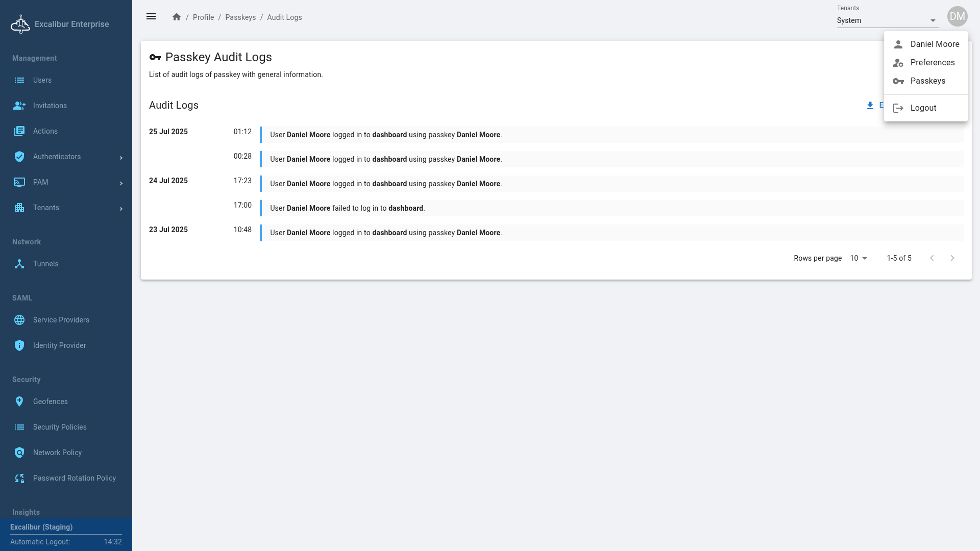Click the Excalibur Enterprise sword logo
This screenshot has height=551, width=980.
[x=20, y=24]
